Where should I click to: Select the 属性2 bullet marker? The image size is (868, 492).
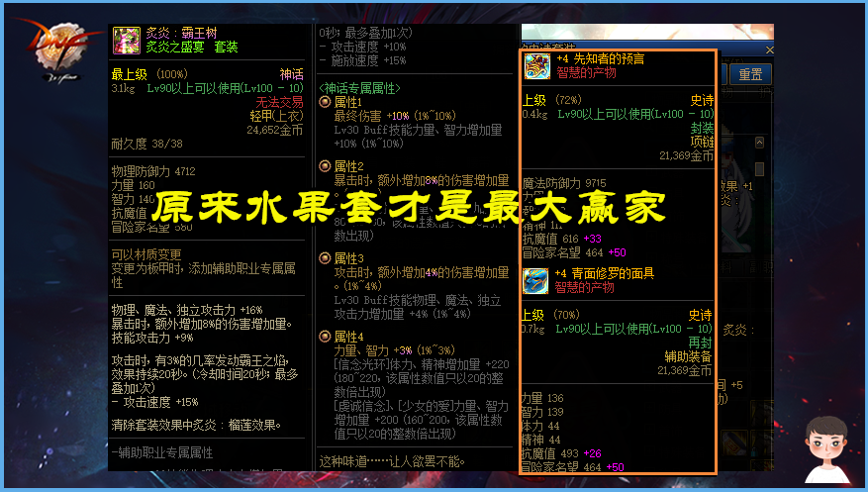(x=325, y=166)
